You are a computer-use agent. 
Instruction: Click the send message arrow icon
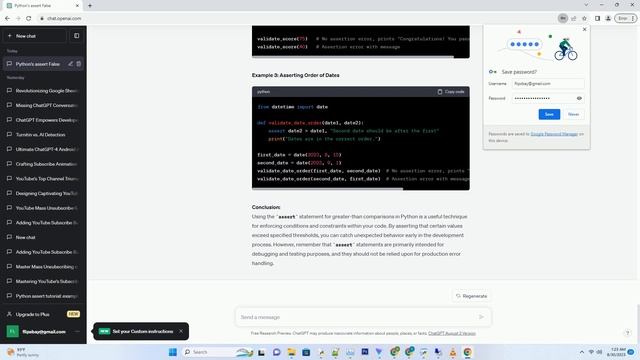coord(481,317)
